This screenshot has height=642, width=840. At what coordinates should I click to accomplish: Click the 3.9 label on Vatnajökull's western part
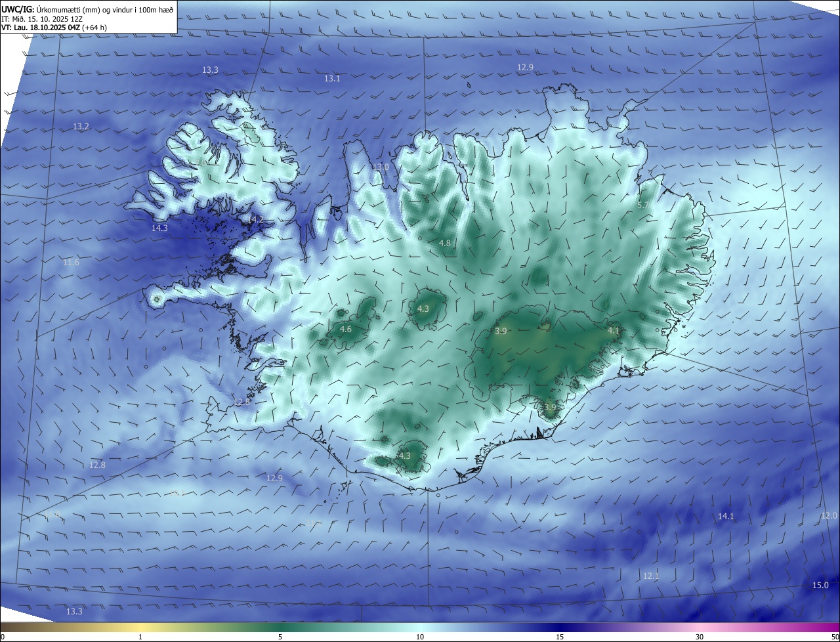point(501,332)
